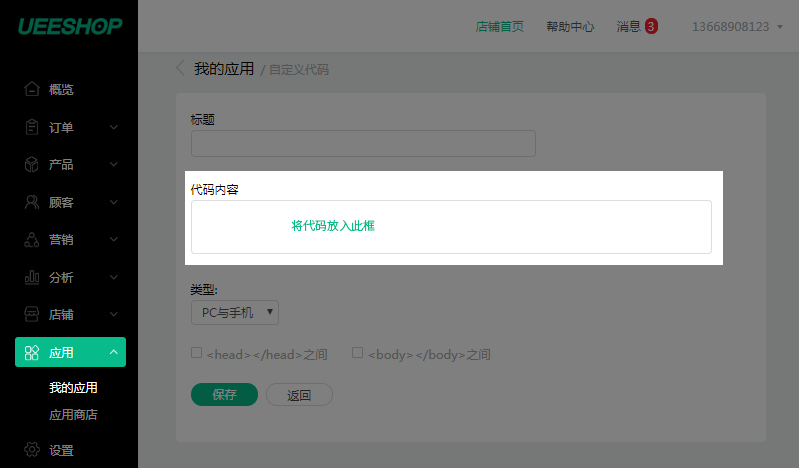Viewport: 799px width, 468px height.
Task: Click the 保存 button
Action: (224, 395)
